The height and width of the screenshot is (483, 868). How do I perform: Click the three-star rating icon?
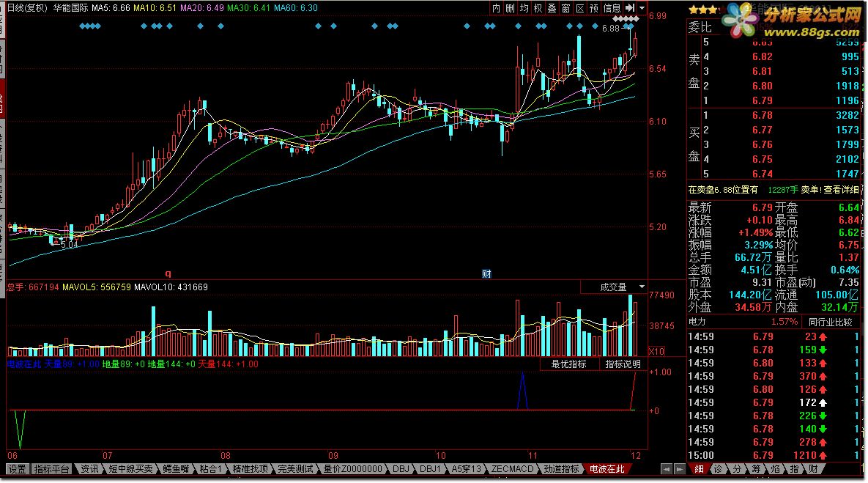click(702, 10)
